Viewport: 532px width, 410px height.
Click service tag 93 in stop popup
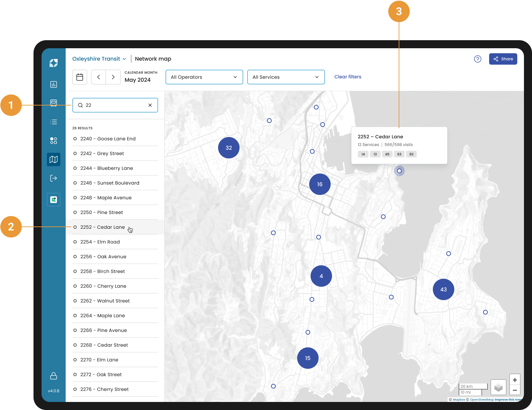click(x=411, y=154)
